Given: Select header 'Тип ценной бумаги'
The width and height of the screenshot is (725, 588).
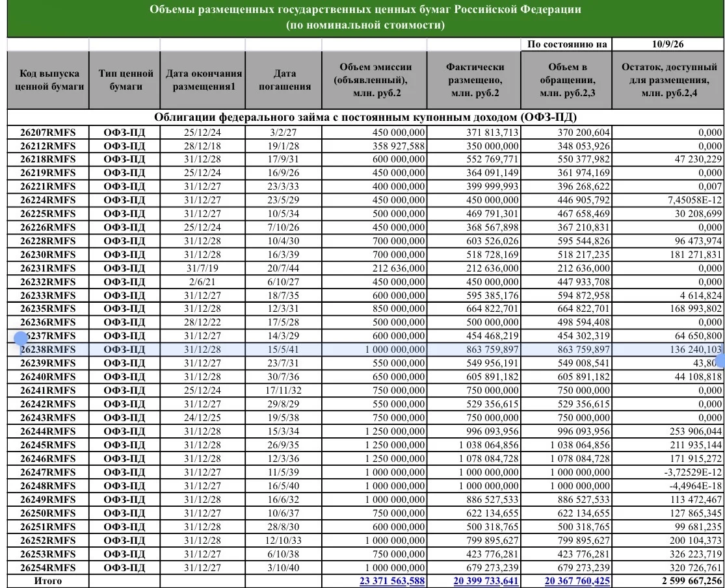Looking at the screenshot, I should coord(125,80).
